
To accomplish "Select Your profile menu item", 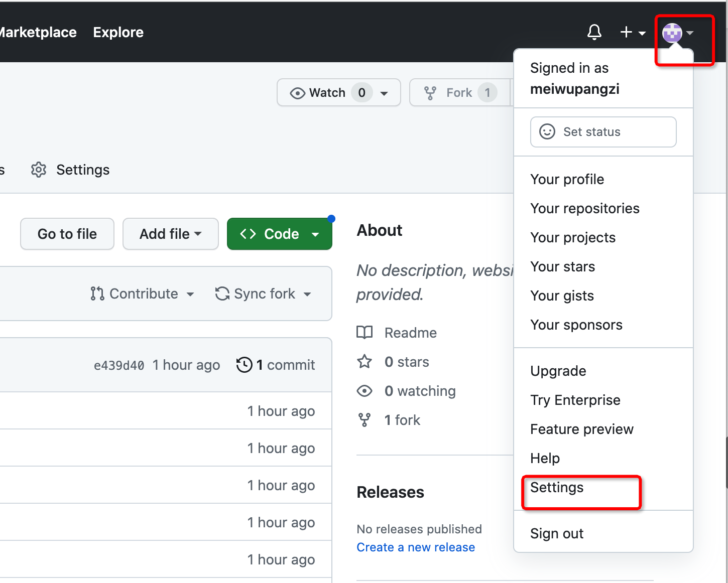I will pyautogui.click(x=603, y=179).
